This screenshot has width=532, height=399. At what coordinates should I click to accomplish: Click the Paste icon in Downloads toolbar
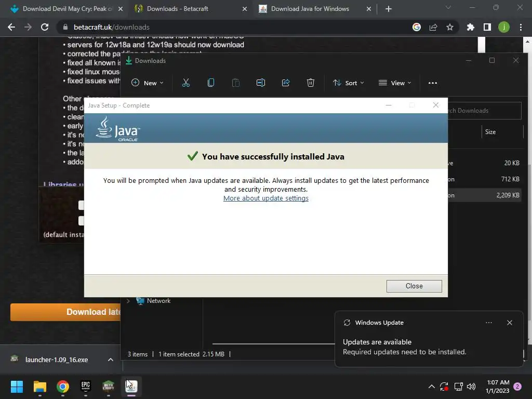point(235,83)
